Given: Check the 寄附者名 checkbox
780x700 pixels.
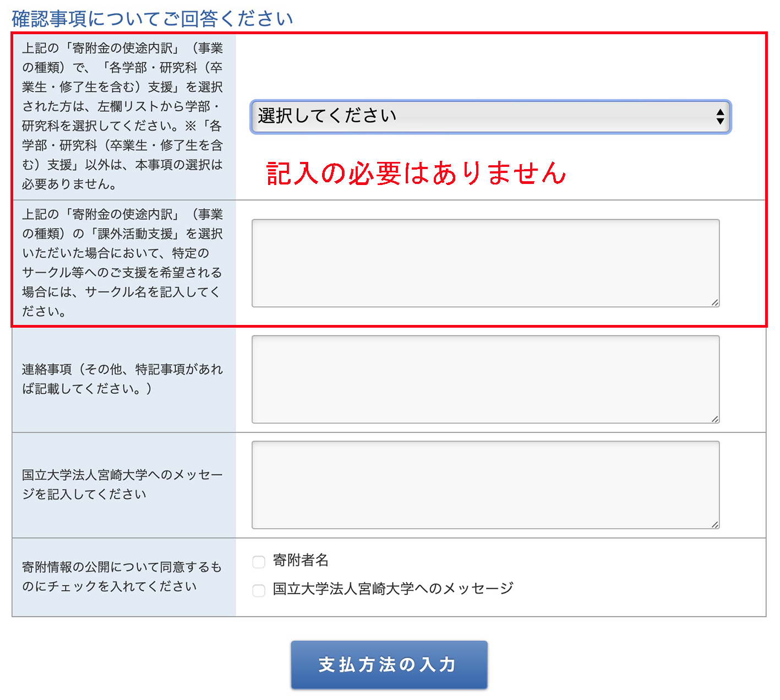Looking at the screenshot, I should click(259, 562).
